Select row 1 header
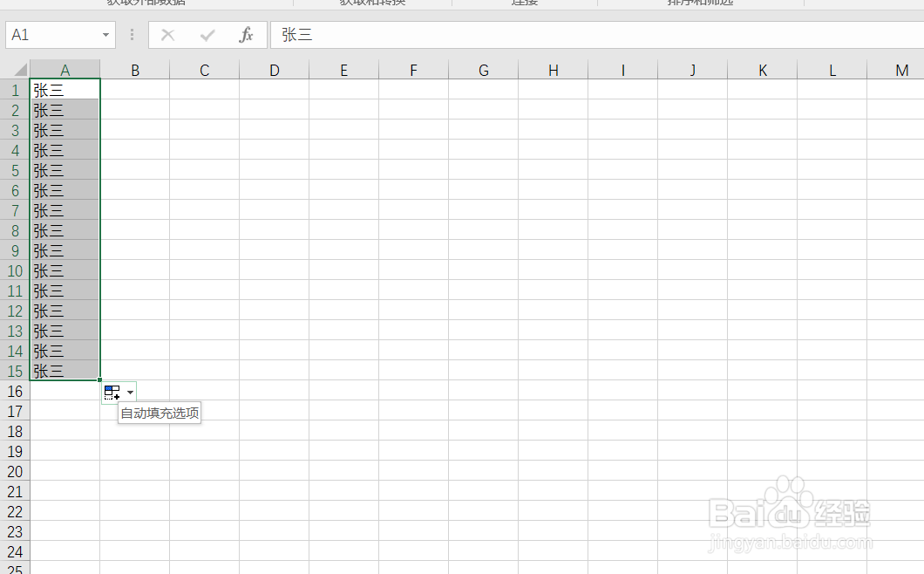This screenshot has width=924, height=574. [x=15, y=90]
